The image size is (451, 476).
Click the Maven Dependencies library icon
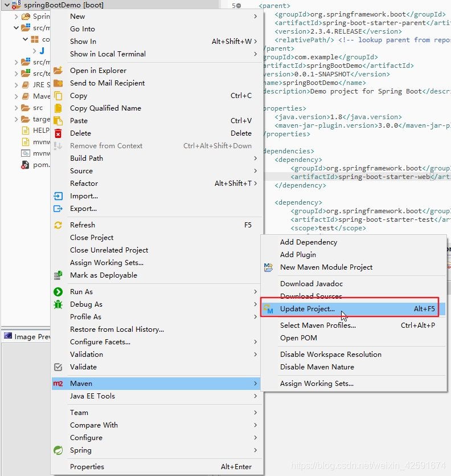click(26, 96)
